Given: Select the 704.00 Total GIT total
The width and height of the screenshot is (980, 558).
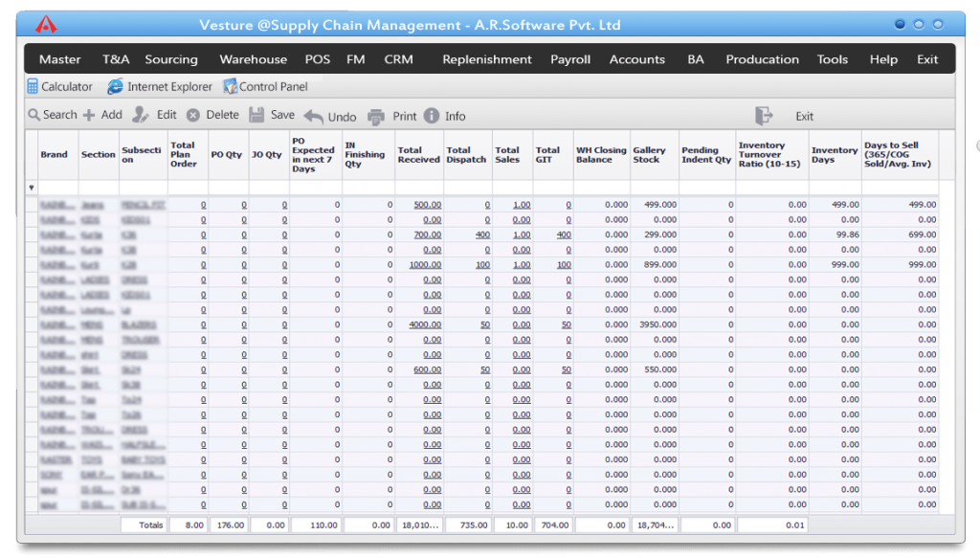Looking at the screenshot, I should [x=555, y=525].
